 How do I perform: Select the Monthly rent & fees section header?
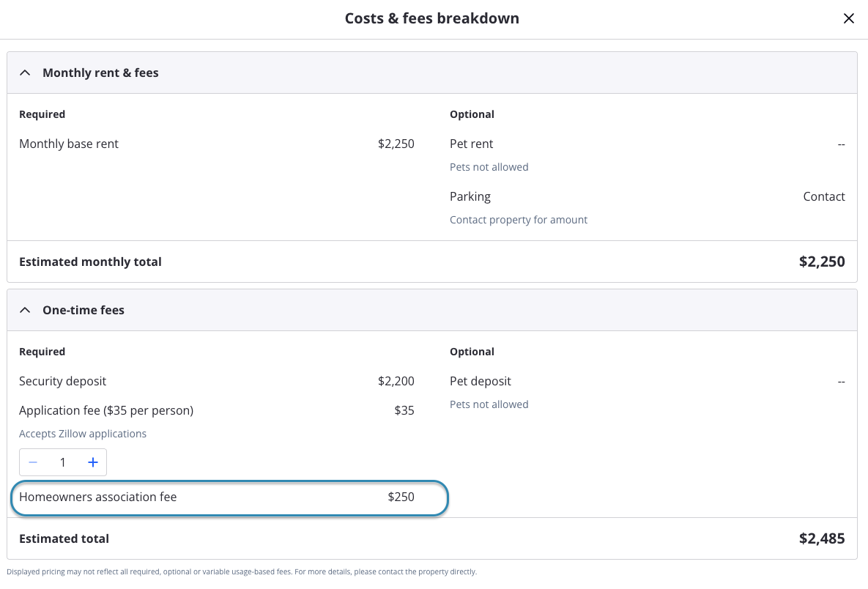(x=100, y=72)
